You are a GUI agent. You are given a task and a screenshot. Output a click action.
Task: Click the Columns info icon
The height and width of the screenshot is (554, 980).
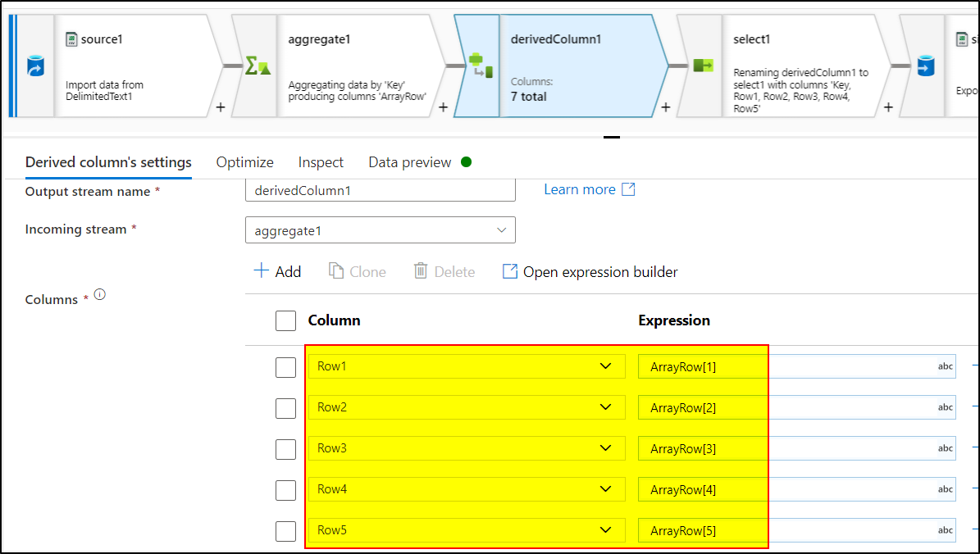[100, 295]
